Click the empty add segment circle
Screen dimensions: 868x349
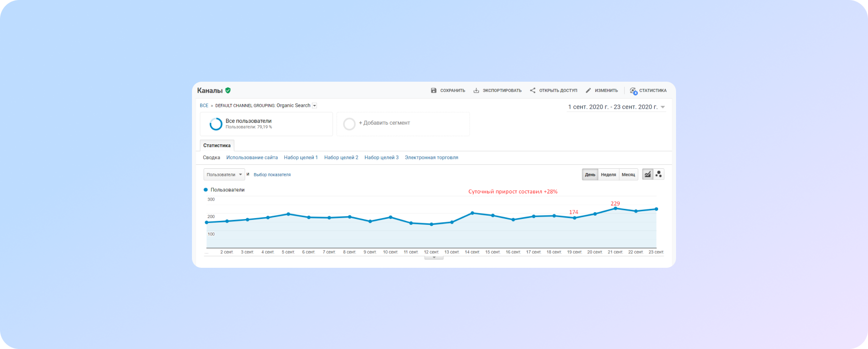349,124
